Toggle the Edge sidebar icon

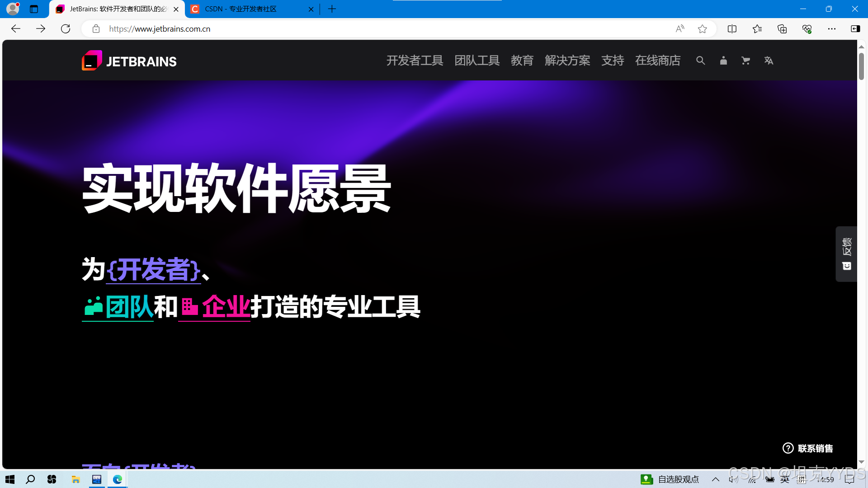click(855, 29)
